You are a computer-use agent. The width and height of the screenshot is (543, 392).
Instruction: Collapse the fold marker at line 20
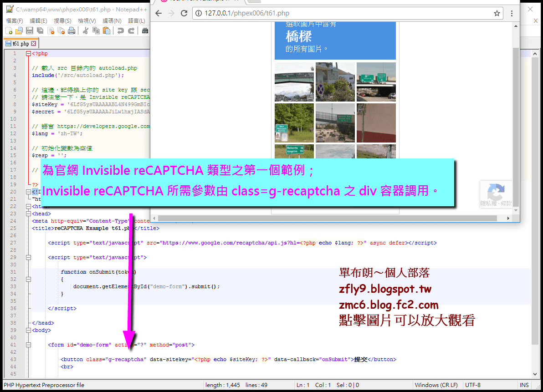(x=28, y=192)
